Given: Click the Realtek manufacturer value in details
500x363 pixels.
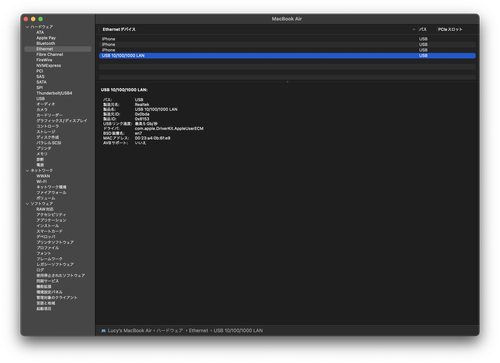Looking at the screenshot, I should pyautogui.click(x=142, y=105).
